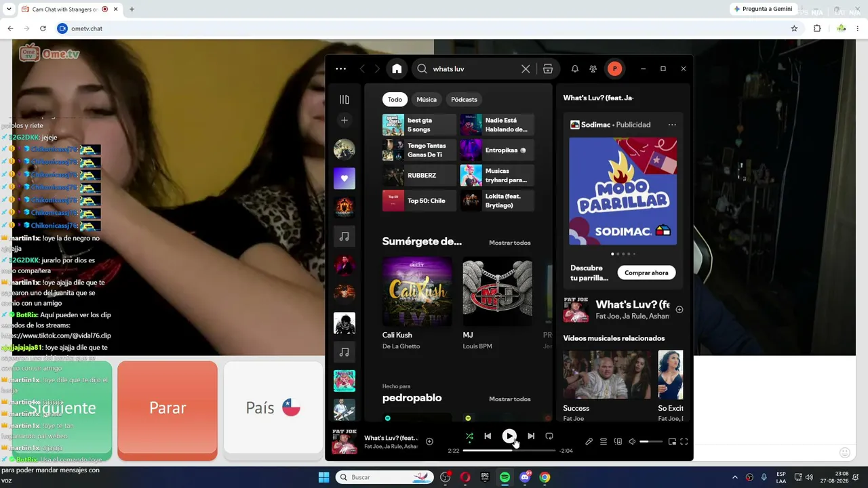This screenshot has width=868, height=488.
Task: Open the Liked Songs playlist
Action: coord(344,178)
